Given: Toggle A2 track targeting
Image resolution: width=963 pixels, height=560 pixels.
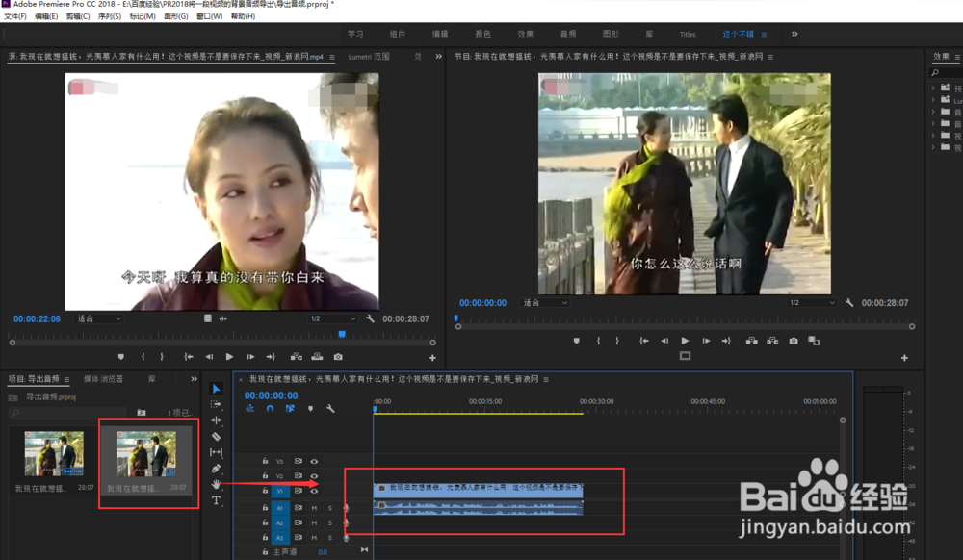Looking at the screenshot, I should pos(280,522).
